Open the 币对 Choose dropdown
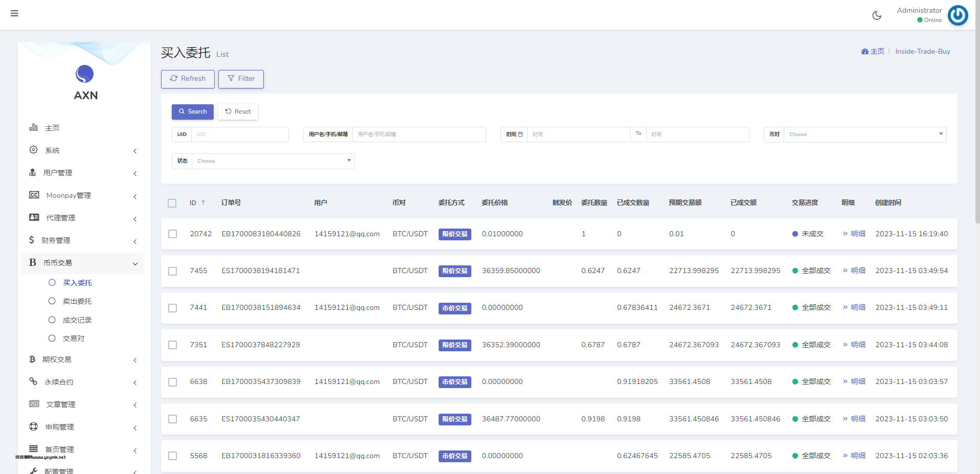The height and width of the screenshot is (474, 980). (x=864, y=134)
